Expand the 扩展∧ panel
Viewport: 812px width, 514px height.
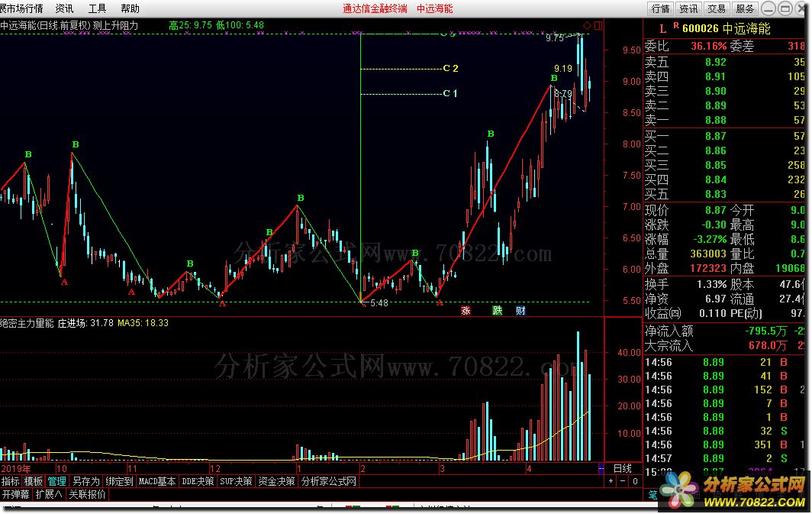click(x=49, y=494)
